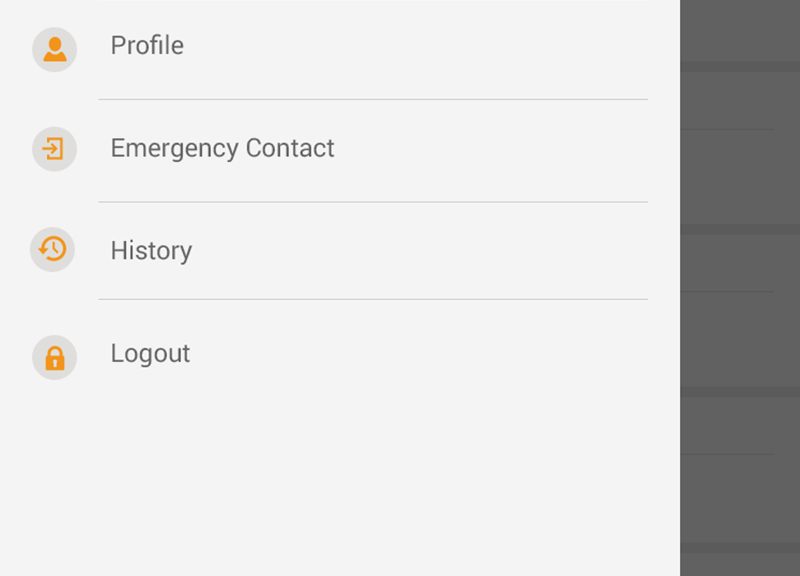
Task: Click the divider line under Profile
Action: 373,99
